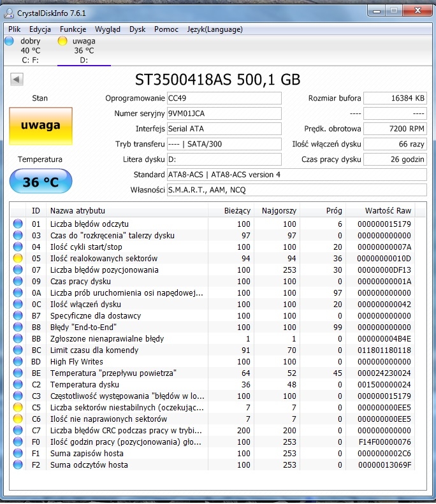
Task: Click the Czas pracy dysku value 26 godzin
Action: pyautogui.click(x=395, y=159)
